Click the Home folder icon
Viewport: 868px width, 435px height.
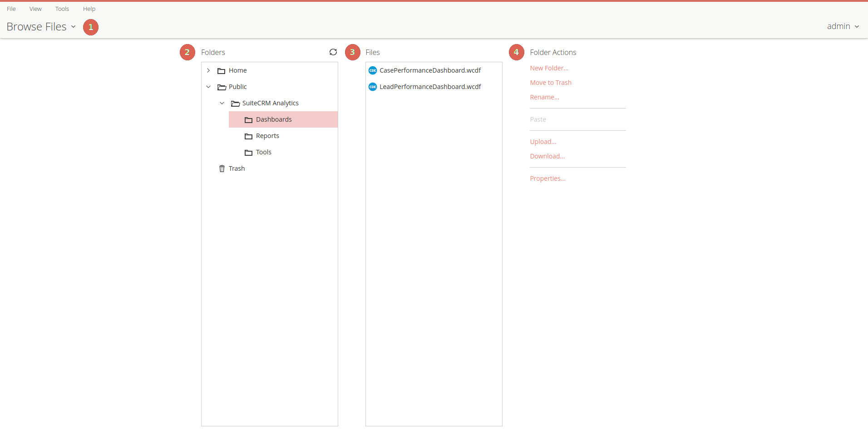pos(222,71)
